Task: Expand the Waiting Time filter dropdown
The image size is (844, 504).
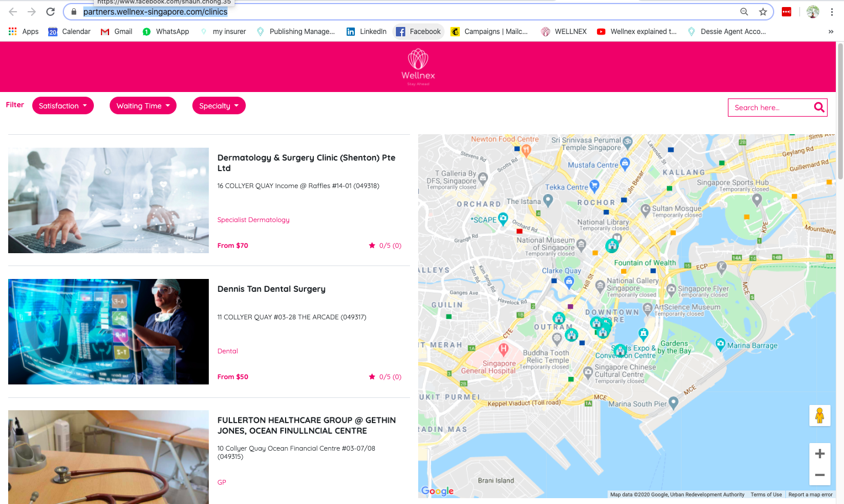Action: [143, 105]
